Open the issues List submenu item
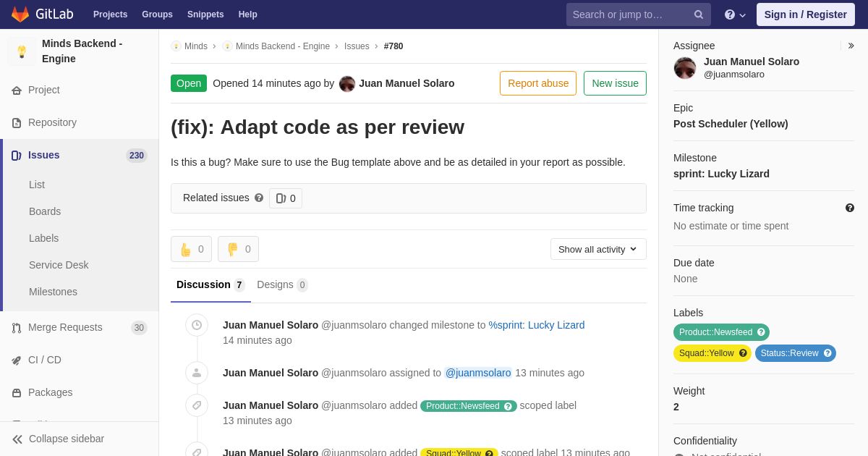This screenshot has width=868, height=456. pos(37,185)
